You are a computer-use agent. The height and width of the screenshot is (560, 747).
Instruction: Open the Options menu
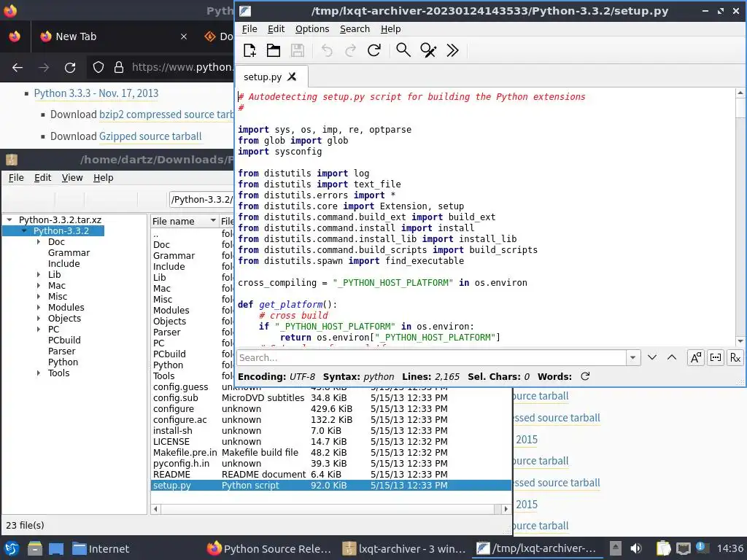(x=312, y=29)
